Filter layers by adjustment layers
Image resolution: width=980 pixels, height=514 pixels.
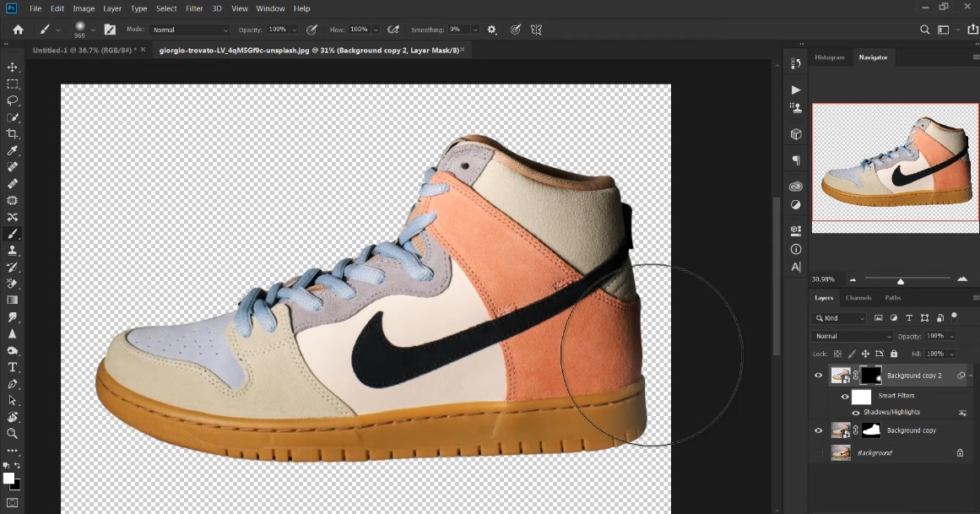tap(894, 317)
